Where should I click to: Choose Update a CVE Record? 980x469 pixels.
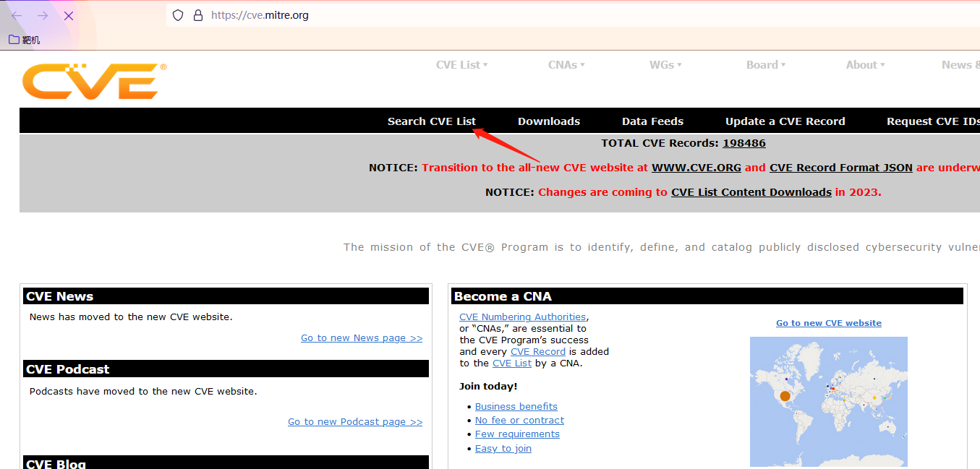(x=785, y=121)
